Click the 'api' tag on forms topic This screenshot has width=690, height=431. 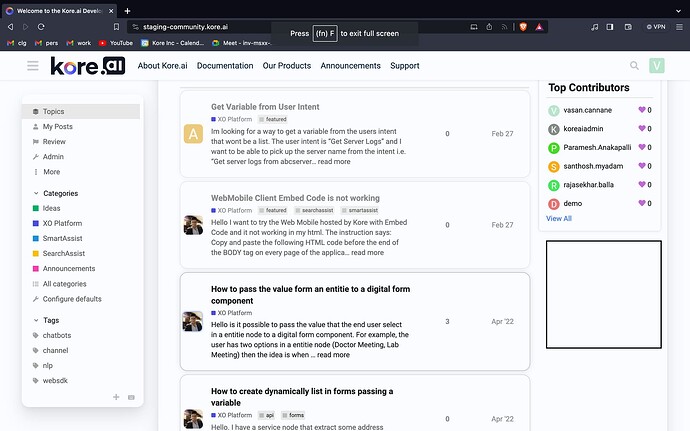(266, 415)
